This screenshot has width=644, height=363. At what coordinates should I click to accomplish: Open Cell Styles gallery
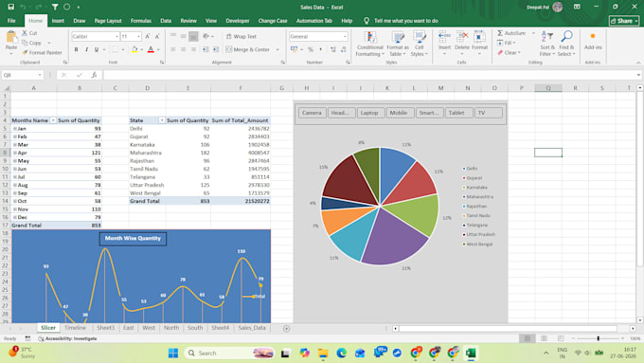click(419, 44)
